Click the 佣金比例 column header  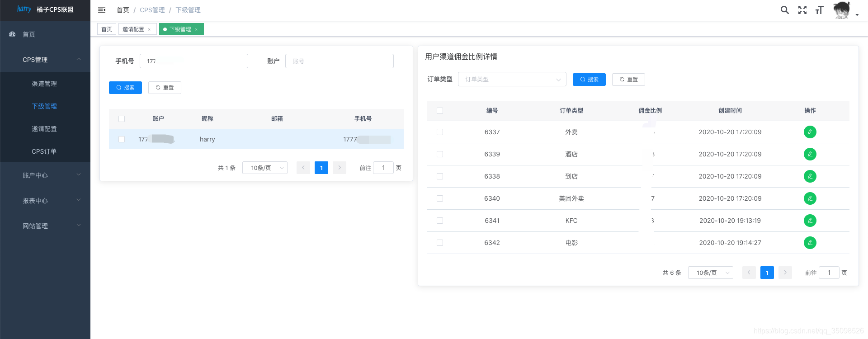(x=650, y=111)
